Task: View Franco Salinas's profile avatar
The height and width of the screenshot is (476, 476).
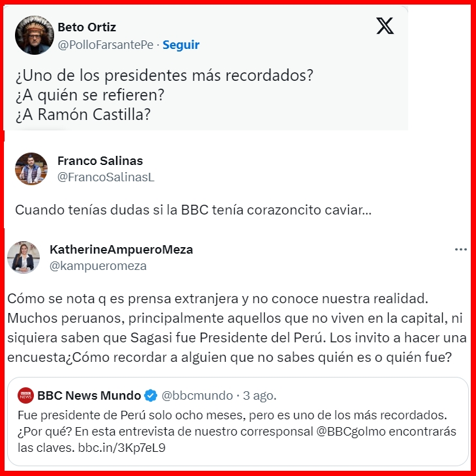Action: pos(31,169)
